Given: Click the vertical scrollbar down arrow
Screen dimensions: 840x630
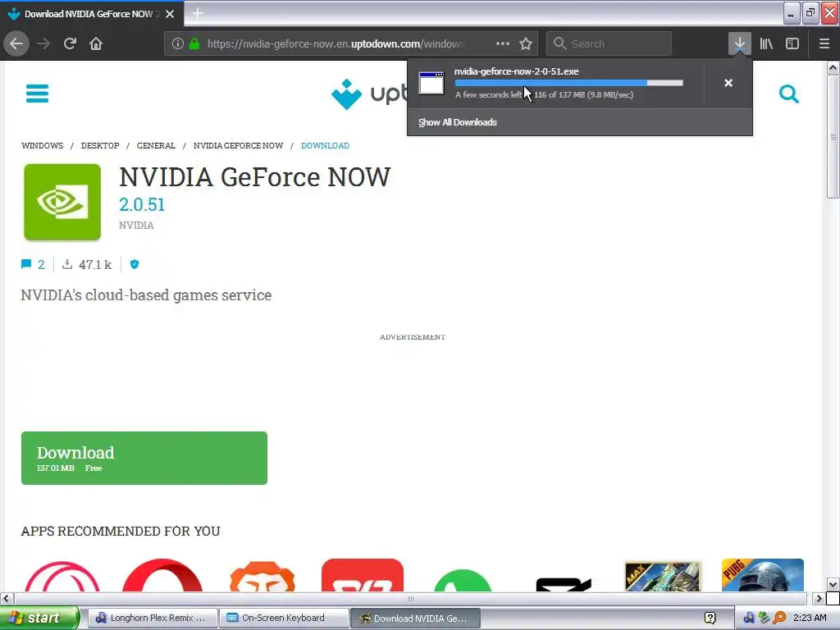Looking at the screenshot, I should click(833, 584).
